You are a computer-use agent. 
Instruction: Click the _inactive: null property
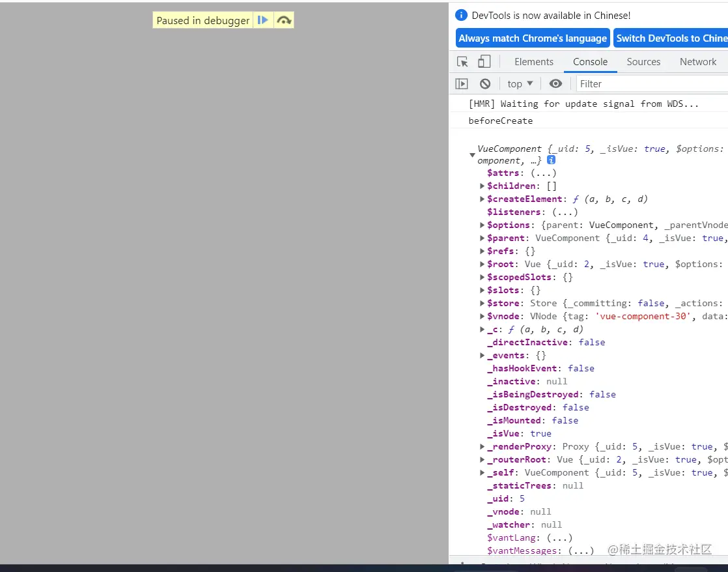click(527, 382)
